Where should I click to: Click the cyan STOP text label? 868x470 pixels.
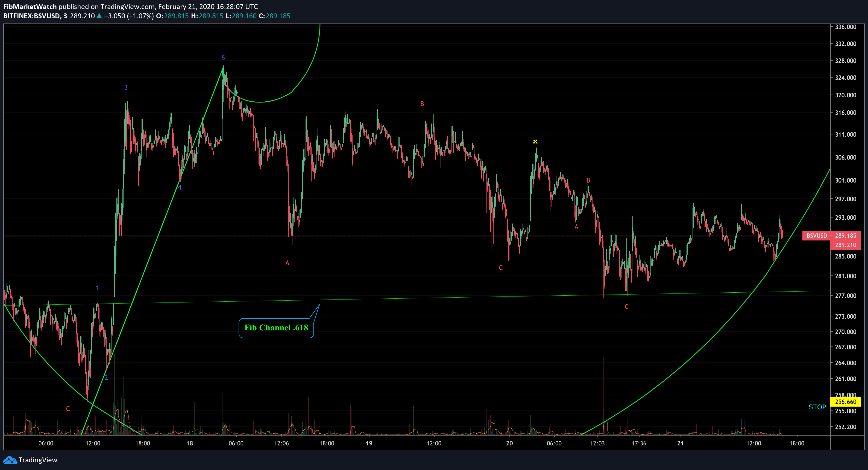pyautogui.click(x=817, y=407)
